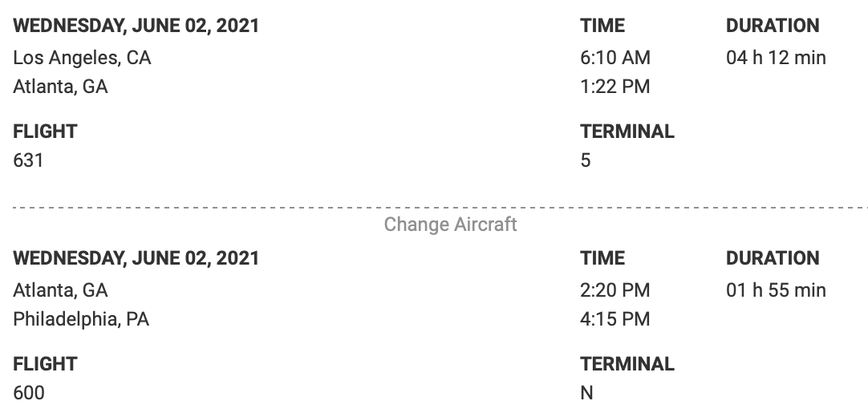The width and height of the screenshot is (868, 417).
Task: Click the 1:22 PM arrival time
Action: pos(615,87)
